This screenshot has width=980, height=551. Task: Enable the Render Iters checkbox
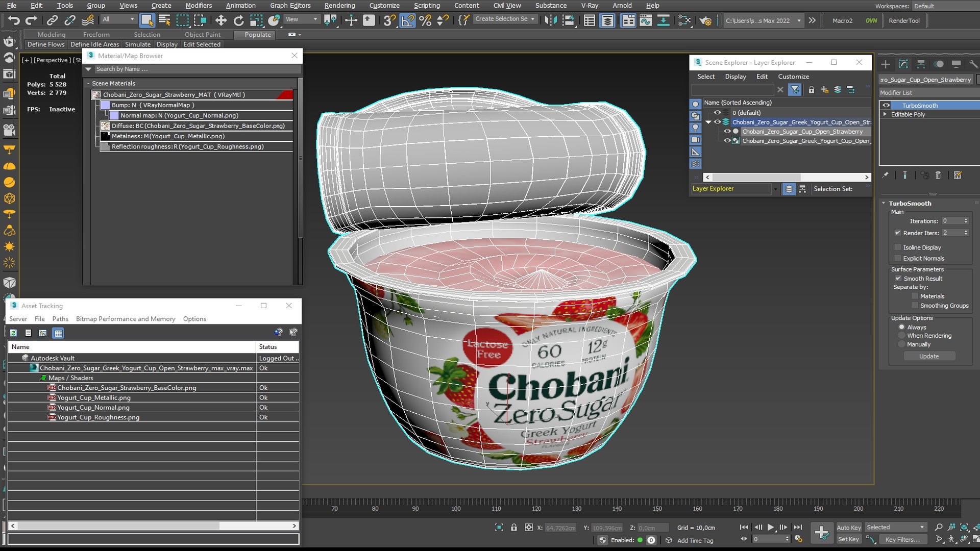point(898,233)
